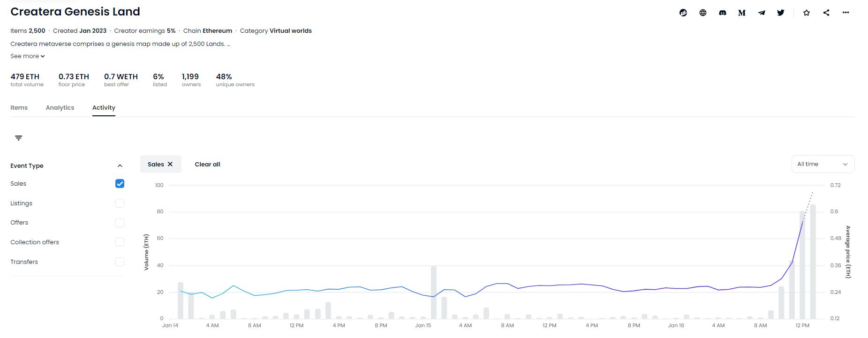Screen dimensions: 868x338
Task: Open the more options ellipsis menu
Action: (846, 13)
